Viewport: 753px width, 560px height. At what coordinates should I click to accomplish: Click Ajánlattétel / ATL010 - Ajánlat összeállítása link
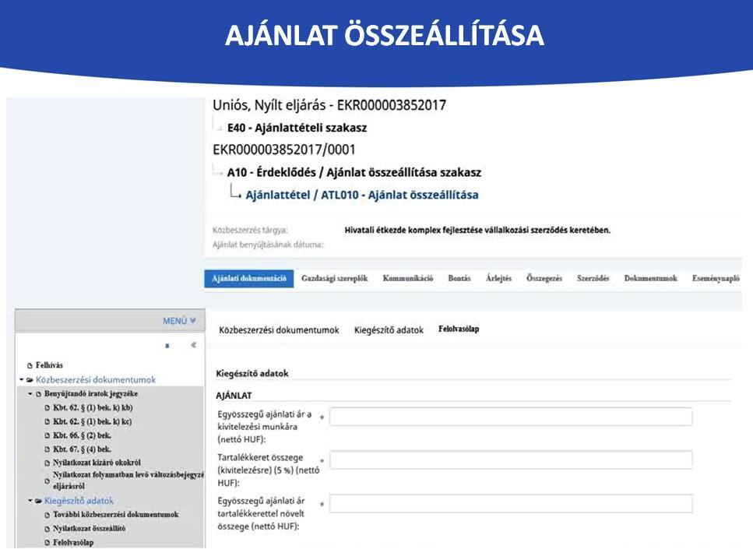[x=361, y=195]
